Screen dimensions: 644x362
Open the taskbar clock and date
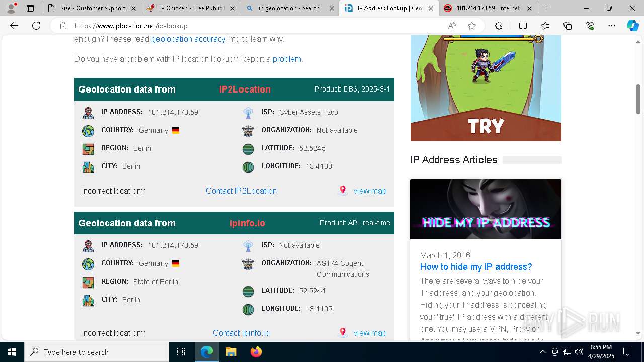[601, 352]
